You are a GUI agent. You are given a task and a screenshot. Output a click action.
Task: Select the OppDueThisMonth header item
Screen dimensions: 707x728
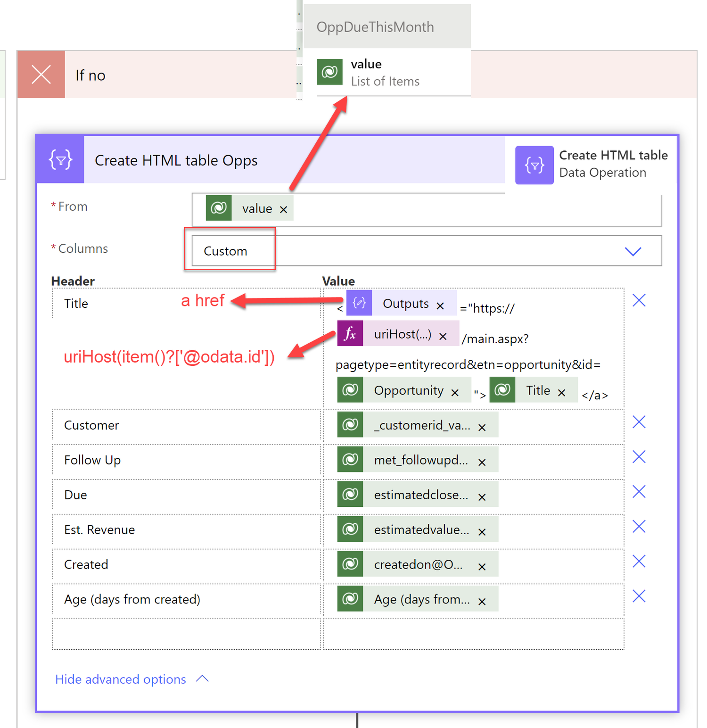375,27
